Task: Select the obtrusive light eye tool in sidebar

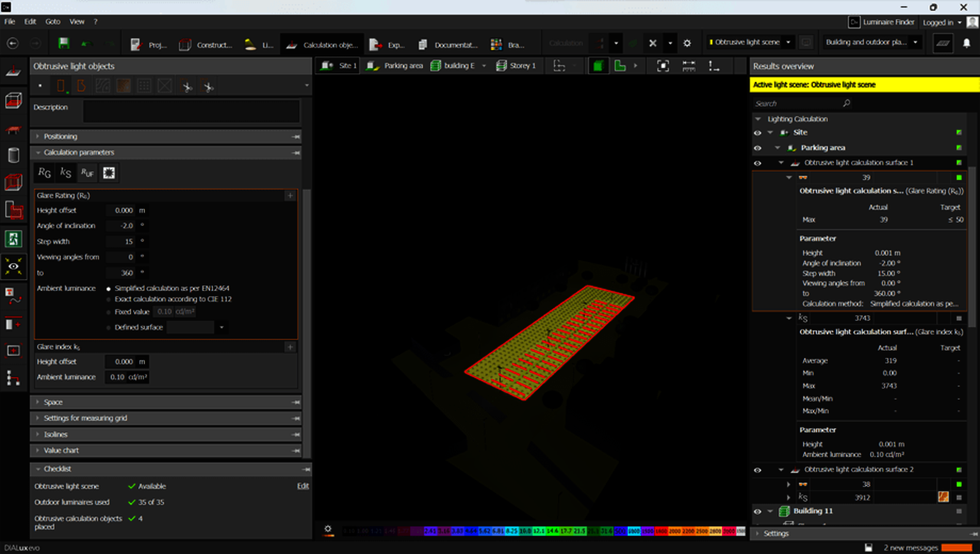Action: coord(13,266)
